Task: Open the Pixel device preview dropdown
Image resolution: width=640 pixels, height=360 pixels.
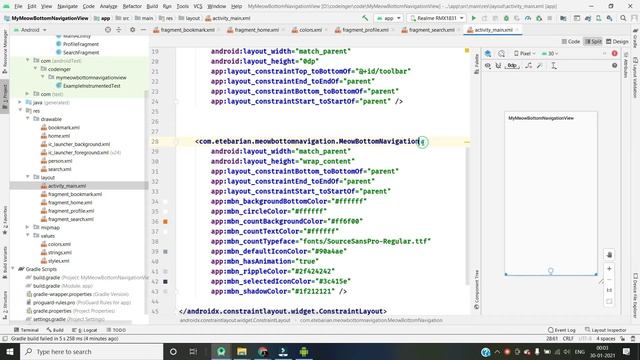Action: pyautogui.click(x=524, y=53)
